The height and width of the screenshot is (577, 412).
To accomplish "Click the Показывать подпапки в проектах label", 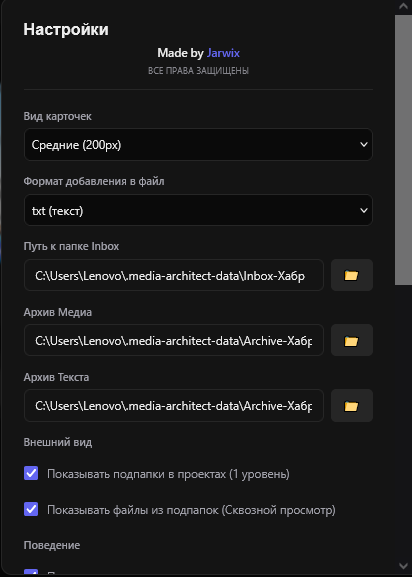I will pyautogui.click(x=168, y=474).
